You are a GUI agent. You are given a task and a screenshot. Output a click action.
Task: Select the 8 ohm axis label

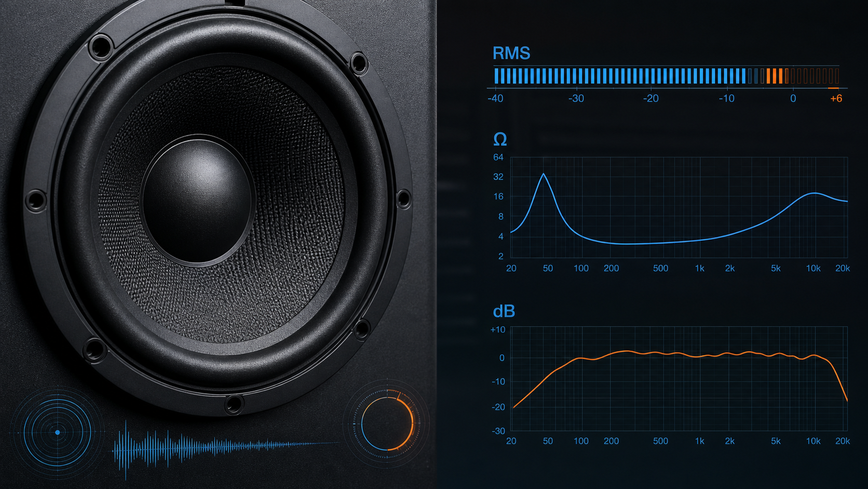coord(501,216)
